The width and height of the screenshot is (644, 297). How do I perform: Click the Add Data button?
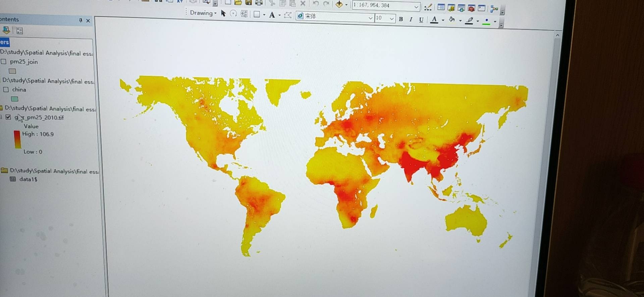(339, 4)
